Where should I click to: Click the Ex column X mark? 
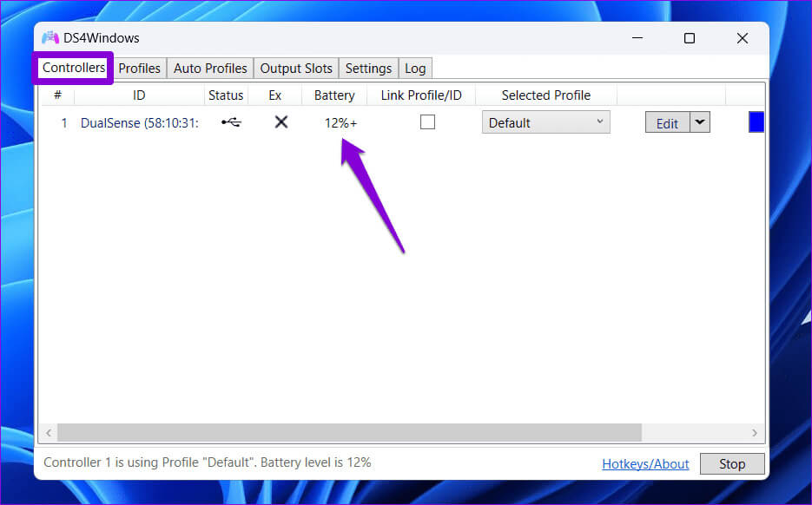(281, 122)
